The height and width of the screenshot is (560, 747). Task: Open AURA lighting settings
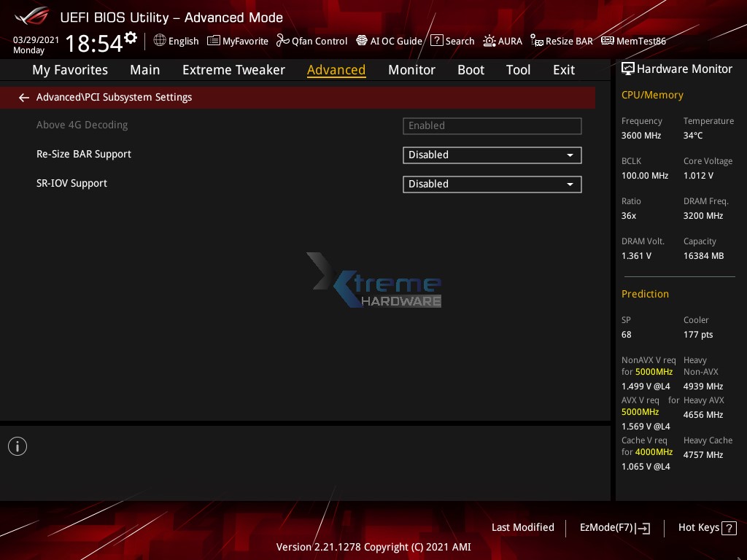tap(503, 41)
